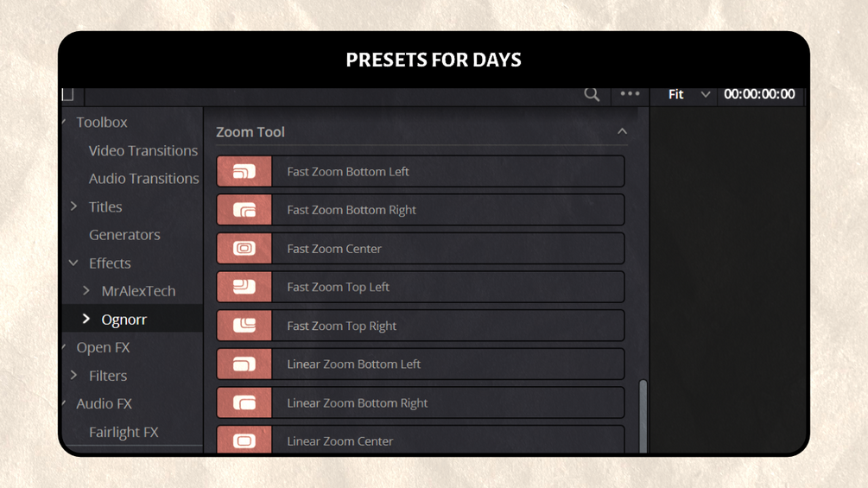
Task: Select Audio Transitions in the Toolbox
Action: [x=143, y=179]
